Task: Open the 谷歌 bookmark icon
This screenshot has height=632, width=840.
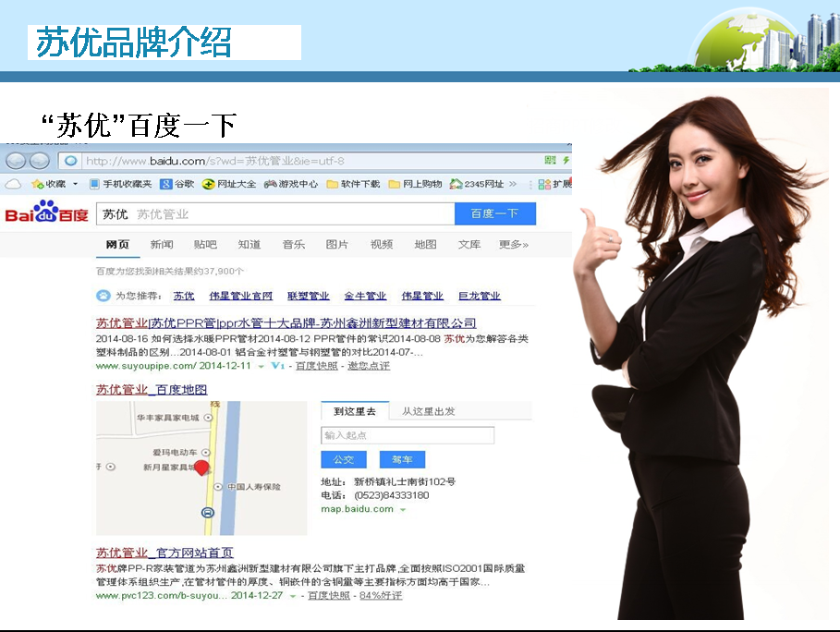Action: click(166, 184)
